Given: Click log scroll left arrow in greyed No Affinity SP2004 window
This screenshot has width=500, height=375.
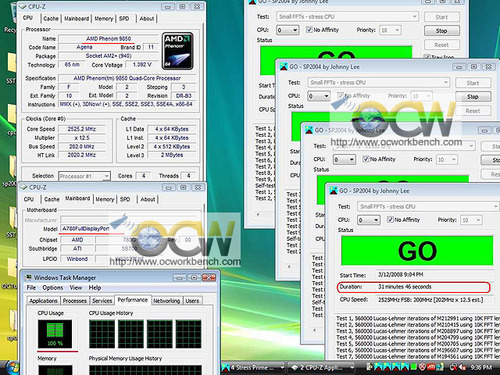Looking at the screenshot, I should (289, 266).
